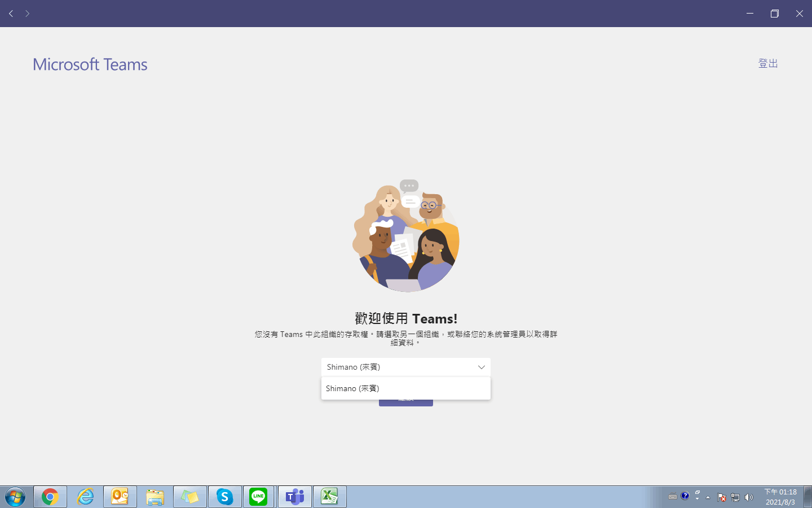Viewport: 812px width, 508px height.
Task: Open Outlook from the taskbar
Action: click(x=120, y=497)
